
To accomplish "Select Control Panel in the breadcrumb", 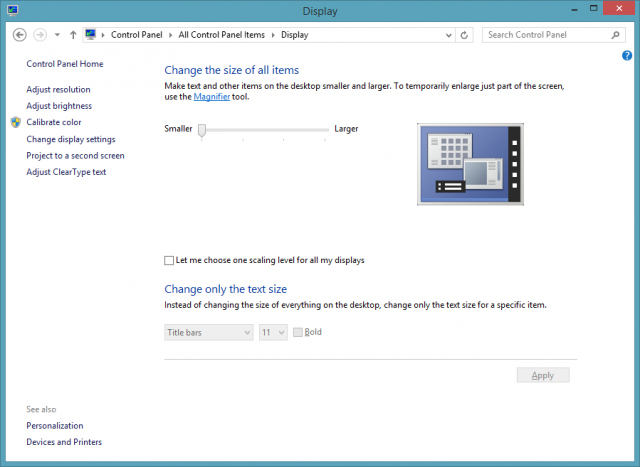I will point(136,35).
